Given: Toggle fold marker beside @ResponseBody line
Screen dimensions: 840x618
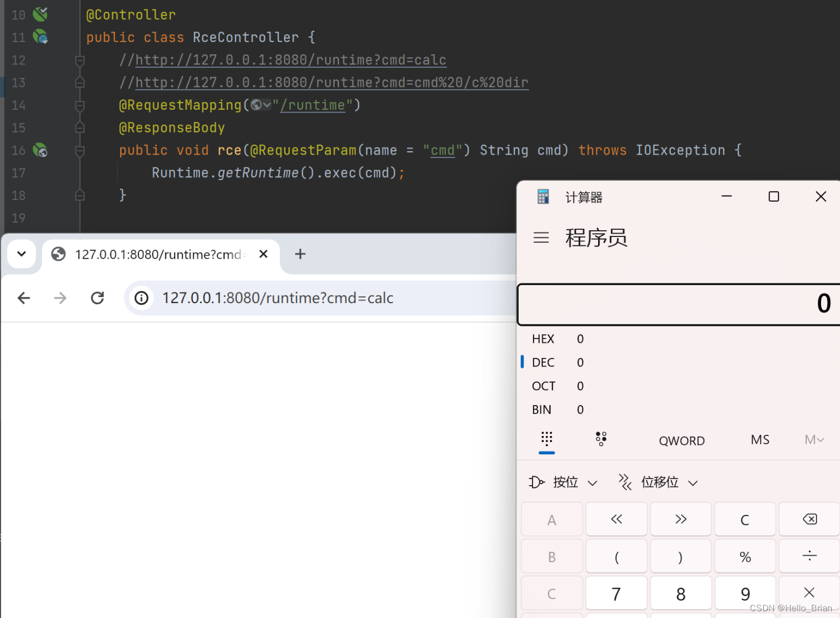Looking at the screenshot, I should [x=80, y=128].
